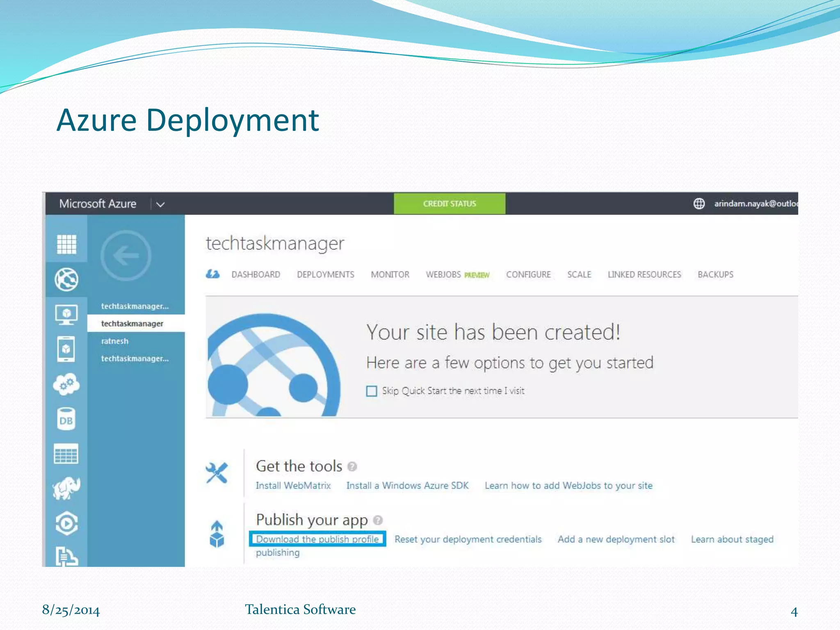
Task: Expand the Microsoft Azure header dropdown chevron
Action: [160, 204]
